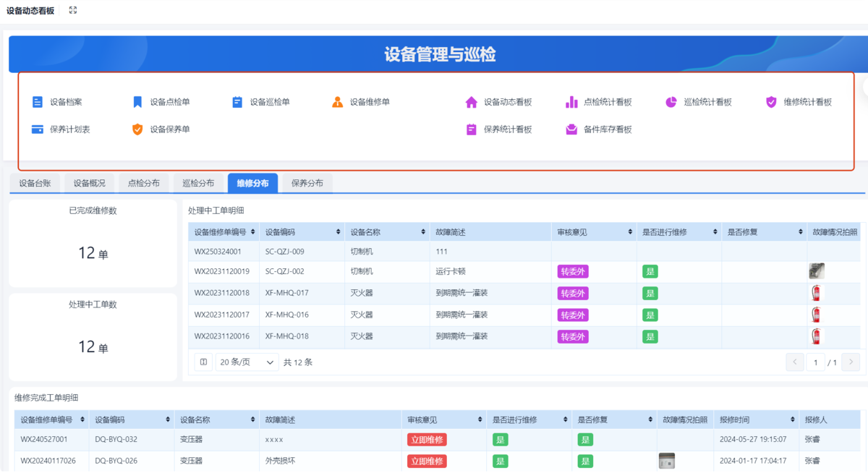The height and width of the screenshot is (473, 868).
Task: Click the 立即维修 badge for WX240527001
Action: (x=427, y=439)
